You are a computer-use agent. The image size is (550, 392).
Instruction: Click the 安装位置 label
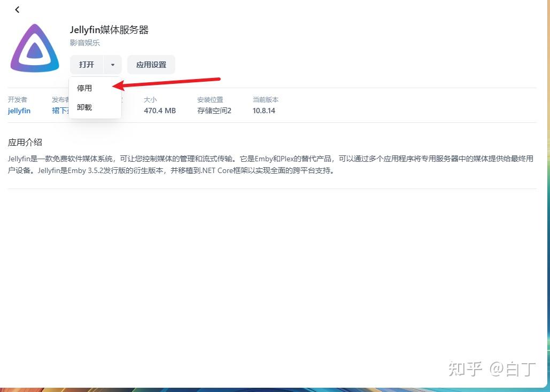[210, 99]
